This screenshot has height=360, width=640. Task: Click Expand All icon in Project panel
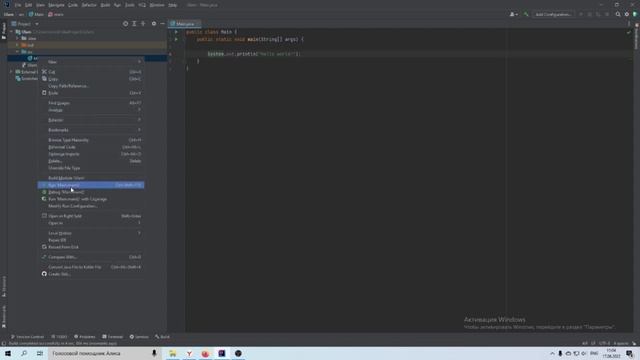click(x=134, y=24)
